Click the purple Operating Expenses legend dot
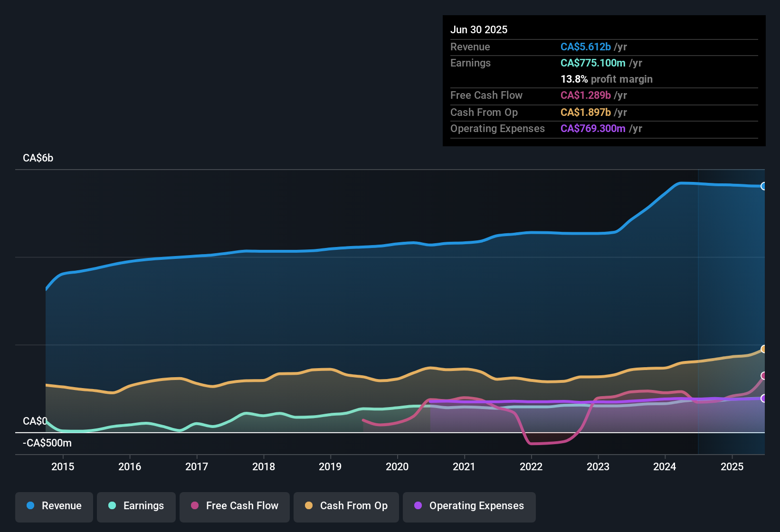Viewport: 780px width, 532px height. 418,506
